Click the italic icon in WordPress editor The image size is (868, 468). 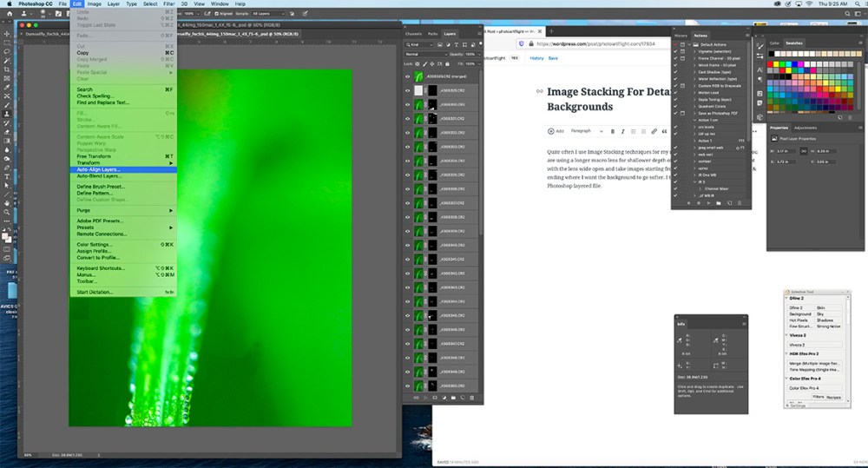point(622,131)
